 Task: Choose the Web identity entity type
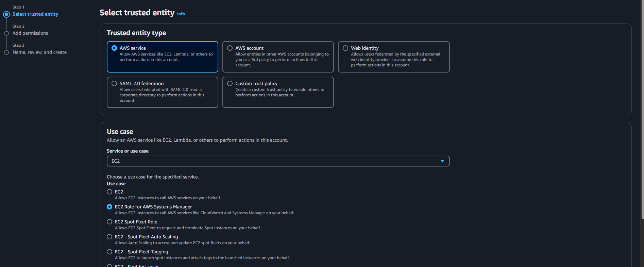394,57
